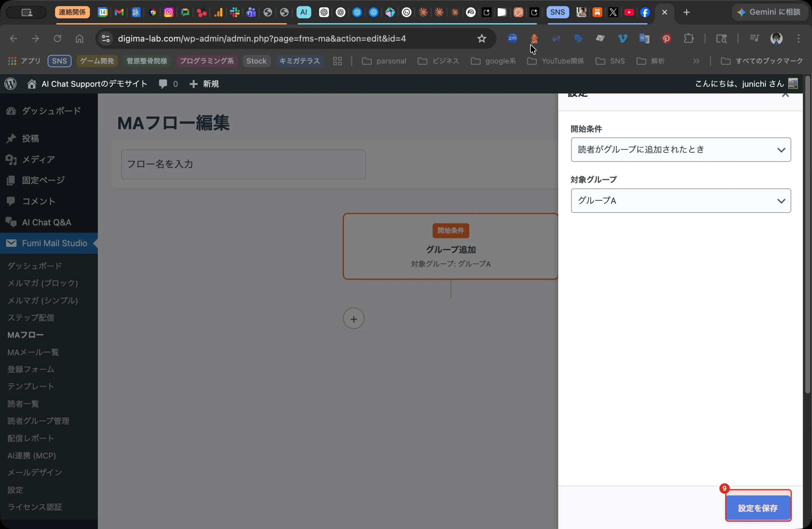This screenshot has height=529, width=812.
Task: Open Fumi Mail Studio 設定 submenu
Action: [15, 490]
